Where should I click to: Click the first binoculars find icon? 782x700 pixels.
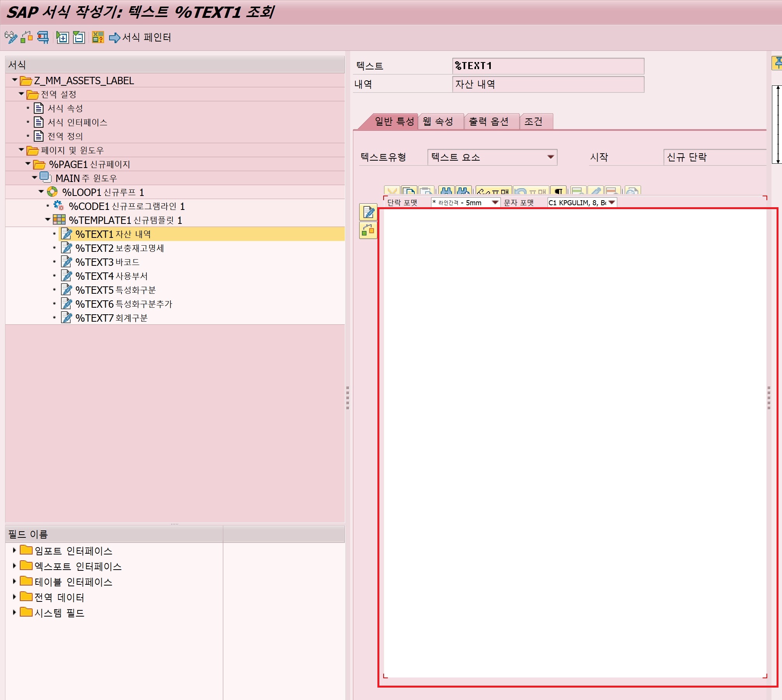pyautogui.click(x=447, y=191)
